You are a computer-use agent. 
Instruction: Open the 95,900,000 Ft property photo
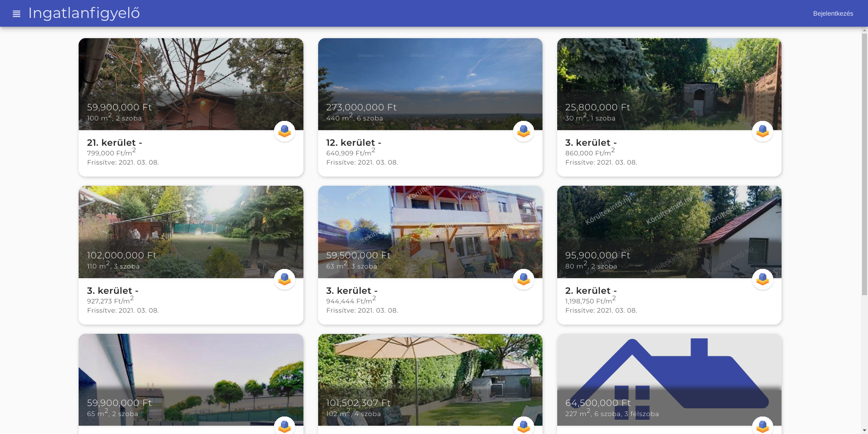click(x=669, y=232)
